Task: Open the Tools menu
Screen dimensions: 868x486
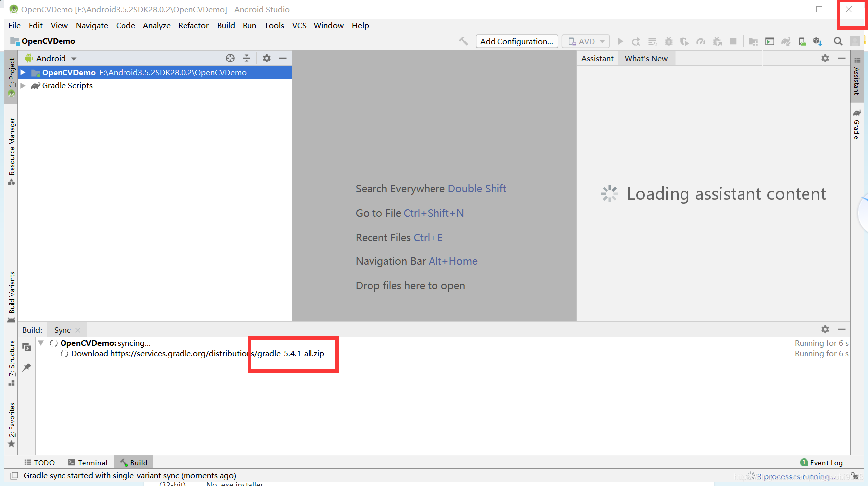Action: [x=274, y=25]
